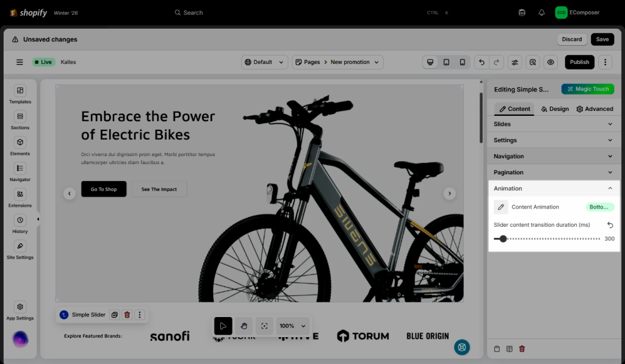Open the Sections panel
The image size is (625, 364).
click(20, 117)
